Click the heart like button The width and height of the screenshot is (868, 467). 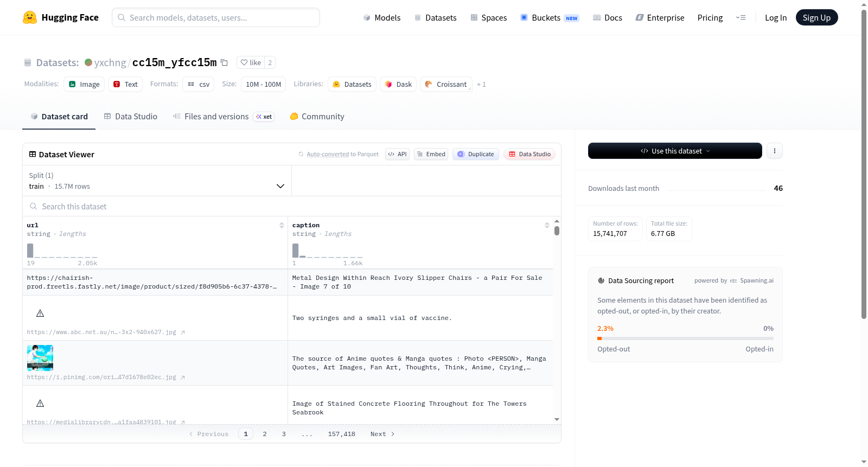pyautogui.click(x=251, y=62)
